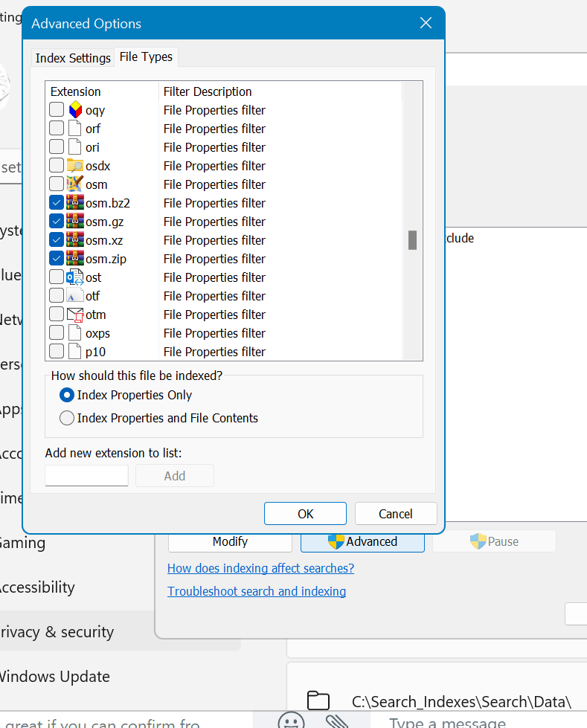Screen dimensions: 587x728
Task: Click the oqy file type icon
Action: click(75, 110)
